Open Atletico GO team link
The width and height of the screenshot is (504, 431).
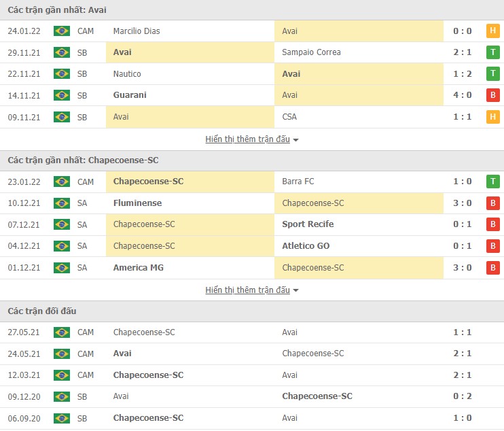pyautogui.click(x=306, y=246)
